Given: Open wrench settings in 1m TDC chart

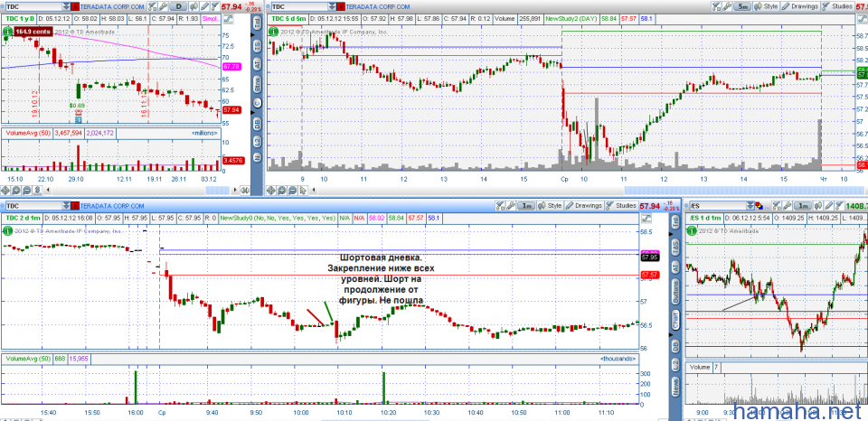Looking at the screenshot, I should (x=511, y=205).
